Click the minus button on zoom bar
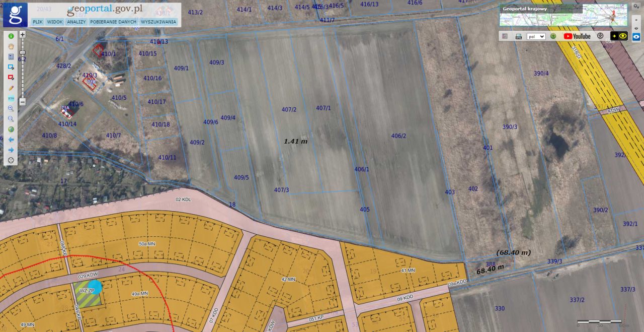This screenshot has height=332, width=644. coord(22,102)
